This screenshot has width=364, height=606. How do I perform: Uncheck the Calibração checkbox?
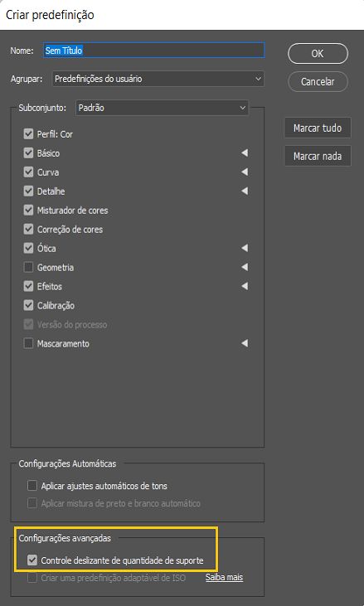pyautogui.click(x=28, y=305)
